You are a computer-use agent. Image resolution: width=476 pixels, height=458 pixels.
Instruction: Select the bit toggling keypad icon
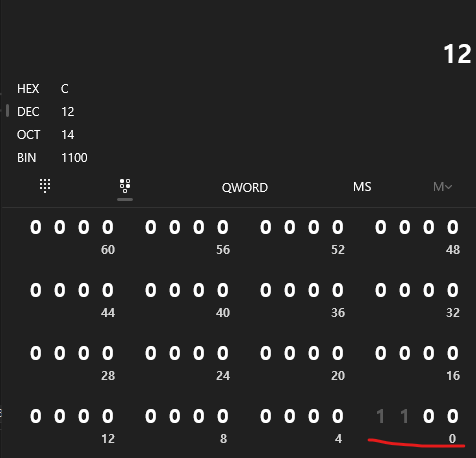125,186
